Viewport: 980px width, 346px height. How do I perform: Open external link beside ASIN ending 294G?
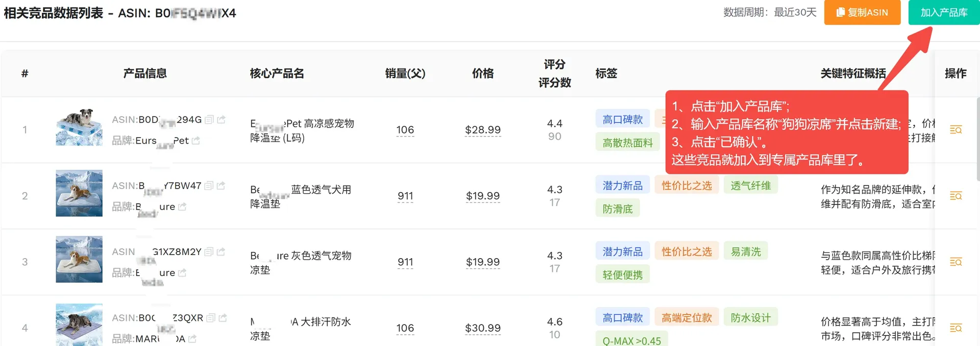coord(222,120)
